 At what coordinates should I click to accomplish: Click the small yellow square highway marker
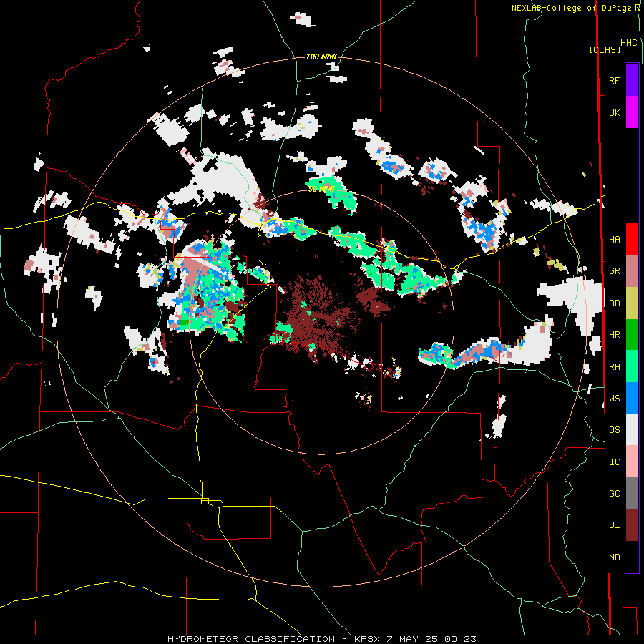(205, 501)
